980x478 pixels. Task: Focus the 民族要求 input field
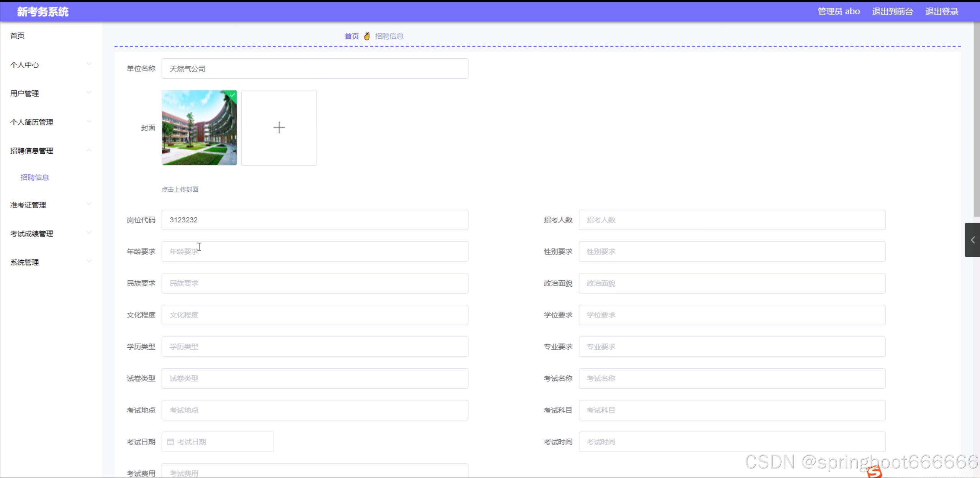pyautogui.click(x=315, y=283)
